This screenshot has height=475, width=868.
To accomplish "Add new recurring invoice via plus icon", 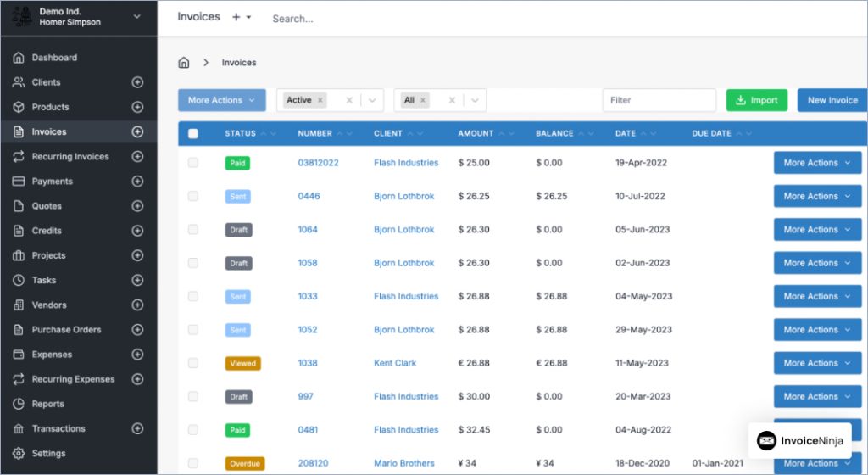I will [137, 157].
